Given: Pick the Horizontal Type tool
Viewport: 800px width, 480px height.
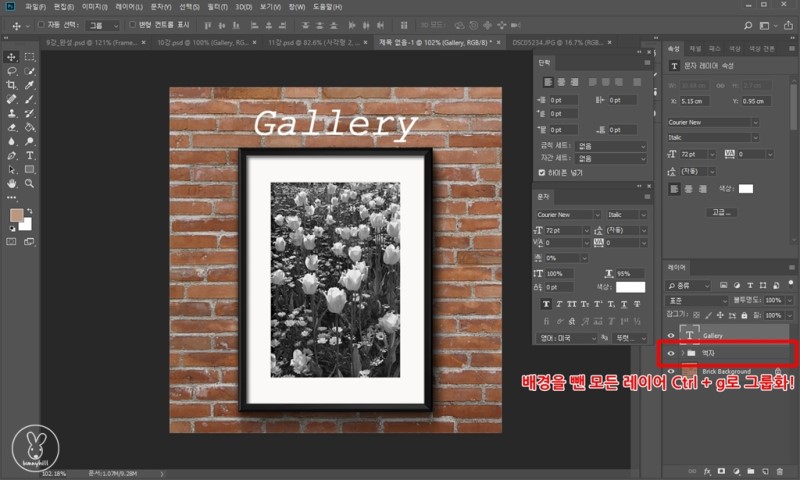Looking at the screenshot, I should point(30,156).
